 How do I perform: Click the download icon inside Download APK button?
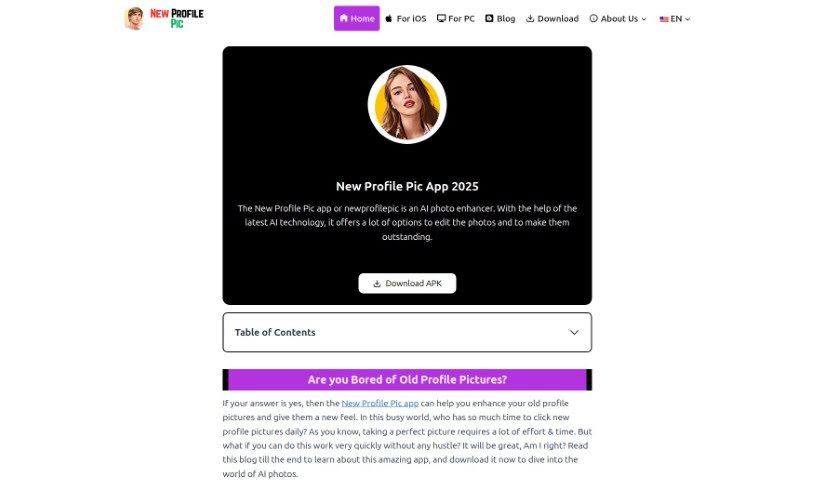click(377, 283)
